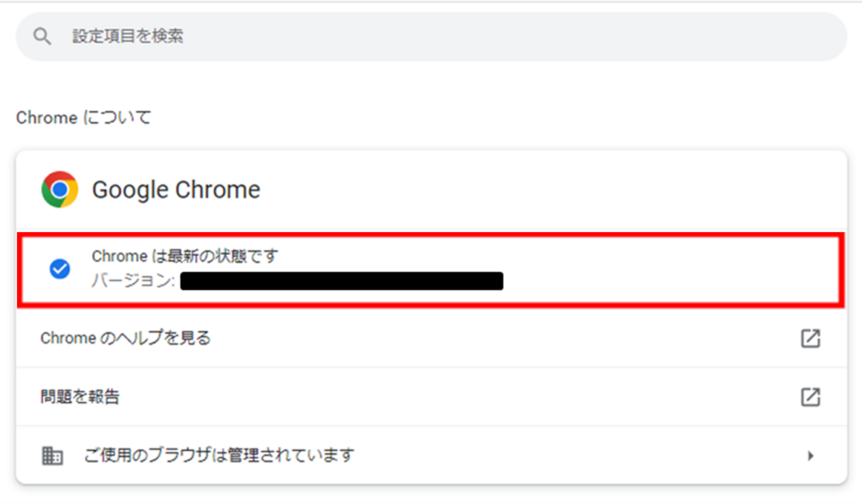Image resolution: width=862 pixels, height=504 pixels.
Task: Click the Chrome について section heading
Action: (x=83, y=118)
